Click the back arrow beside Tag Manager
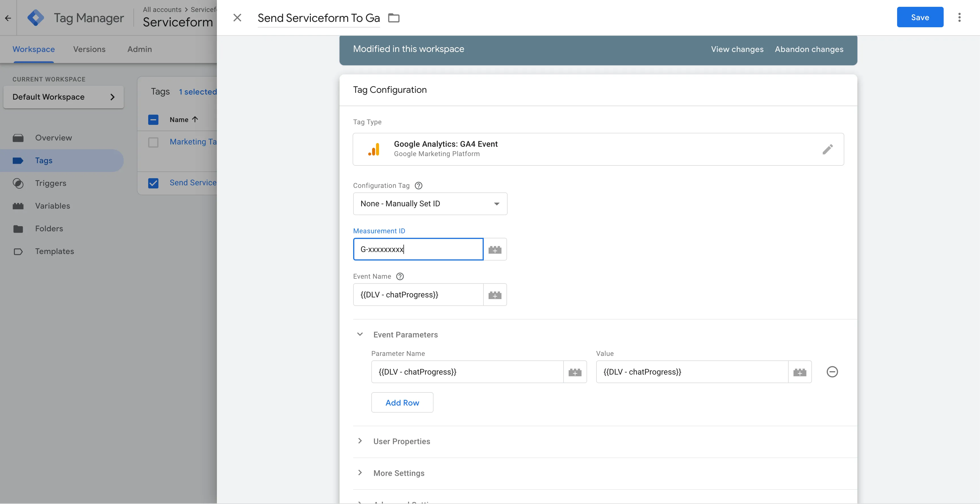Screen dimensions: 980x504 tap(8, 18)
